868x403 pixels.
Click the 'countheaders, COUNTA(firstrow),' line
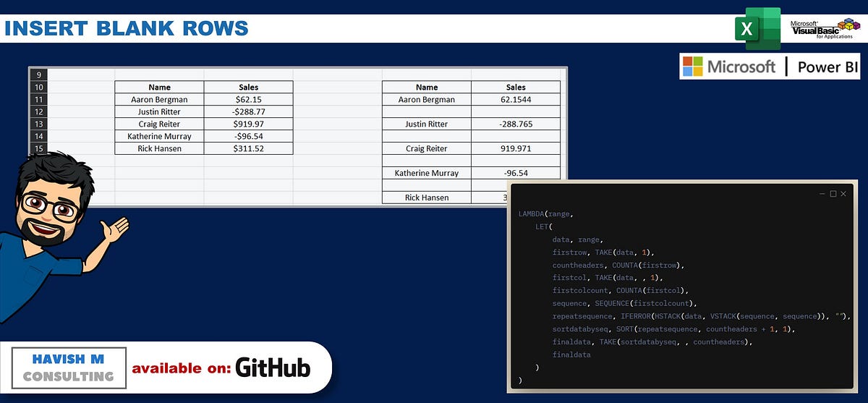tap(618, 265)
